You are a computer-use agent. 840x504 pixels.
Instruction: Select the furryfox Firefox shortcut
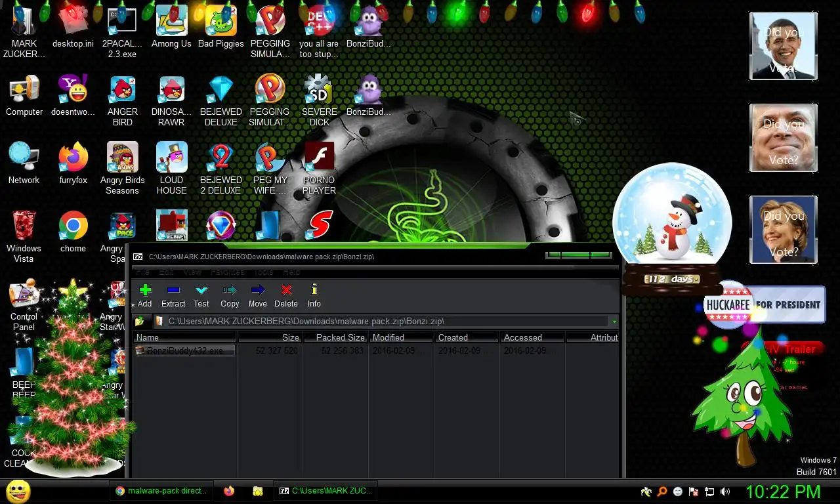pos(73,164)
